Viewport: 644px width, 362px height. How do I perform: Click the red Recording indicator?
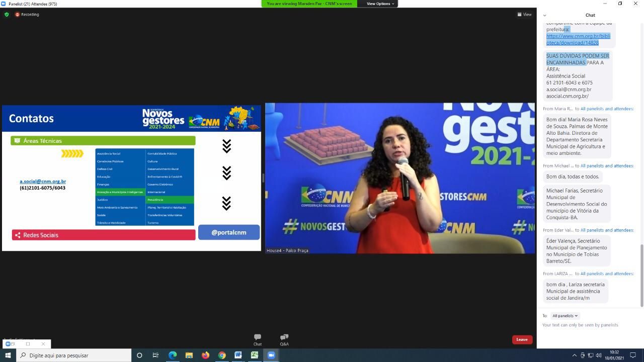click(27, 15)
